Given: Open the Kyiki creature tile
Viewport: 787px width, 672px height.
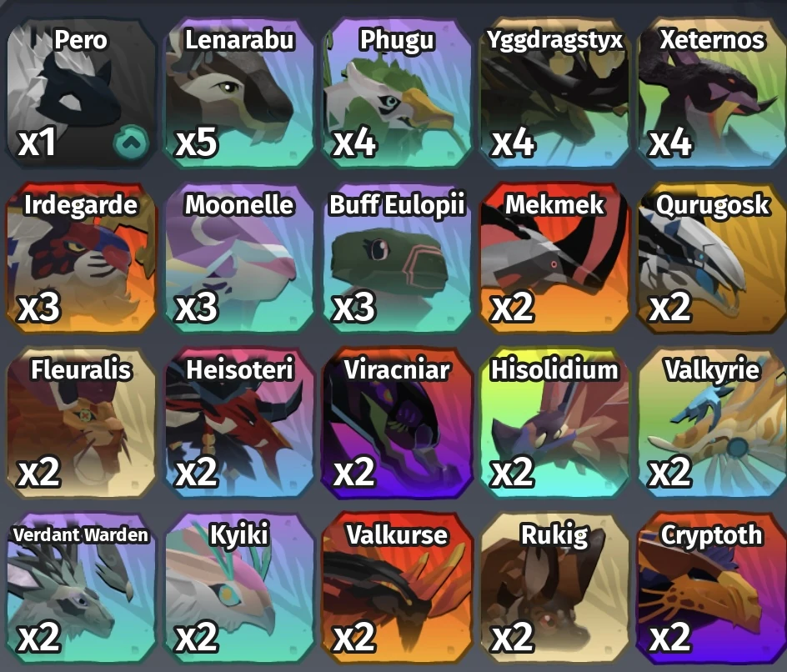Looking at the screenshot, I should point(239,587).
